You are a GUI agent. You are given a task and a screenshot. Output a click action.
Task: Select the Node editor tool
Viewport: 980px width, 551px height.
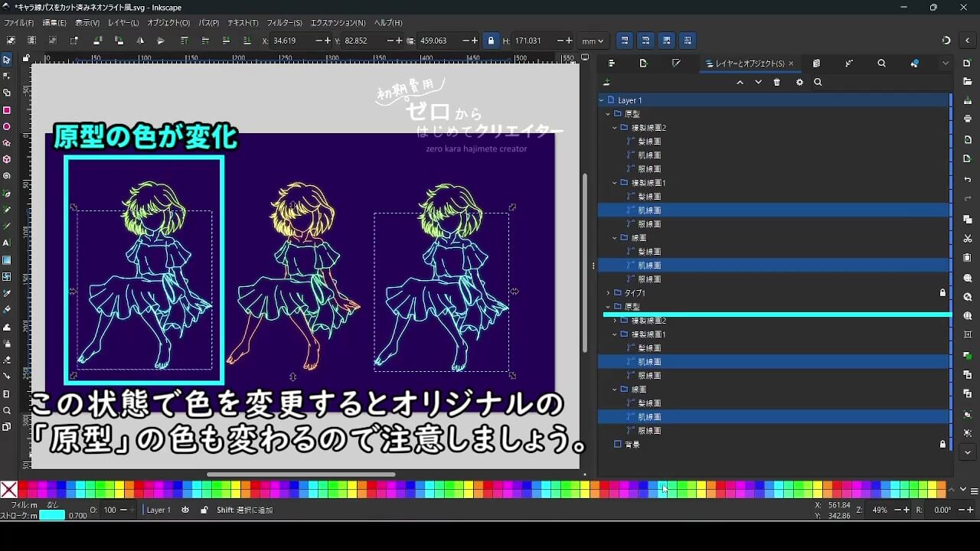pos(8,74)
